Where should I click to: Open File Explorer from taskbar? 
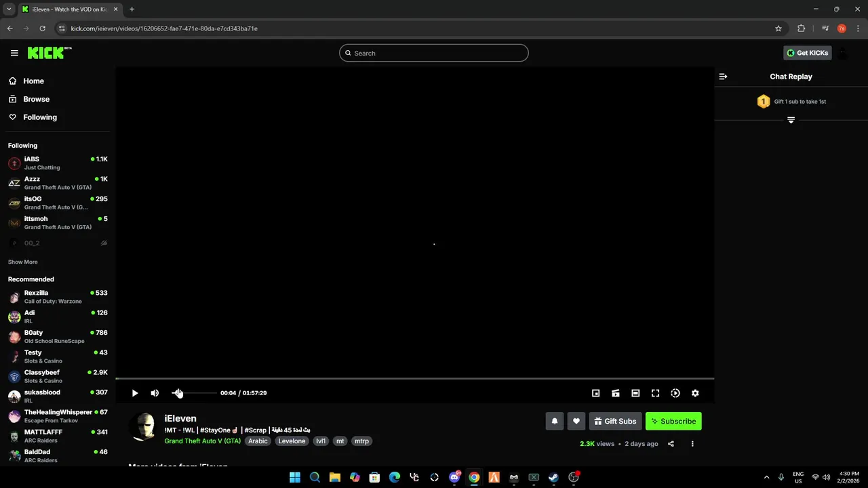click(x=335, y=477)
